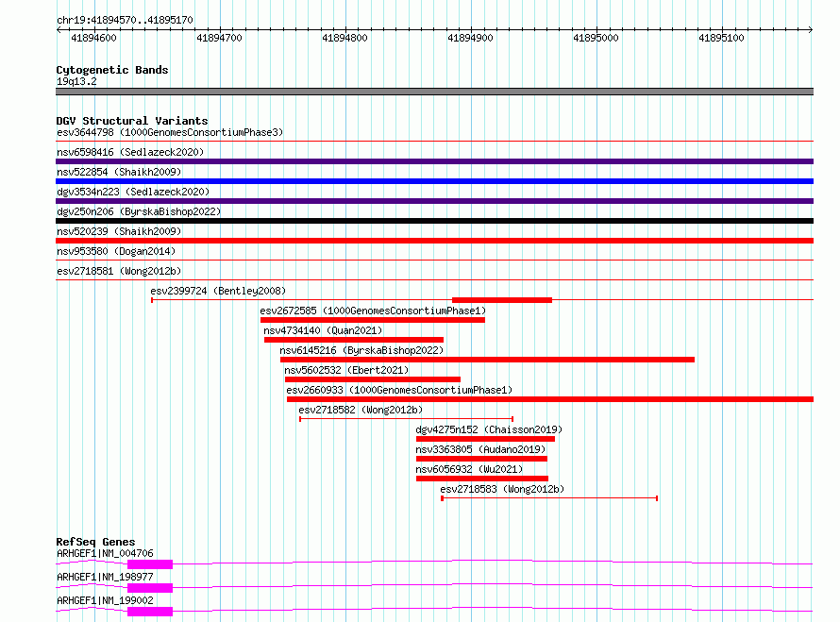Click the blue nsv522854 Shaikh2009 bar

(434, 181)
